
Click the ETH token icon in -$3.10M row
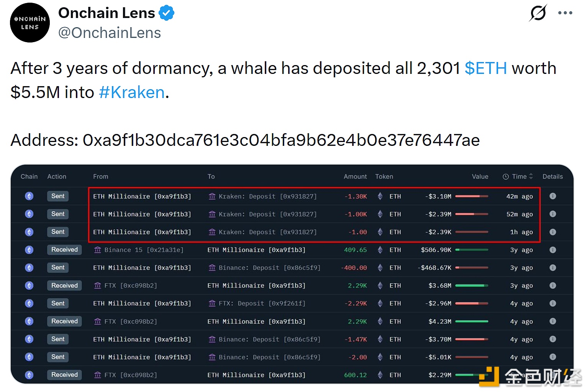coord(380,196)
